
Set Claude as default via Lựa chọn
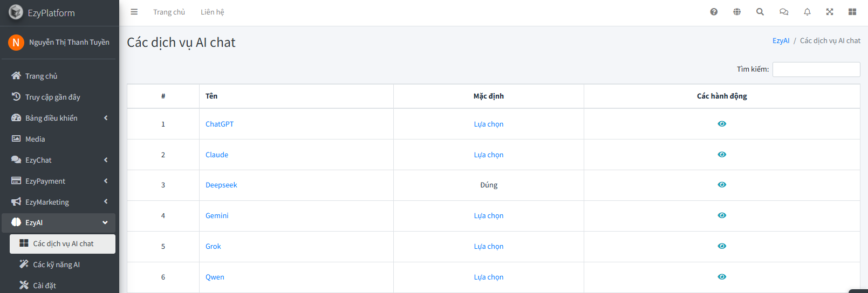click(489, 155)
